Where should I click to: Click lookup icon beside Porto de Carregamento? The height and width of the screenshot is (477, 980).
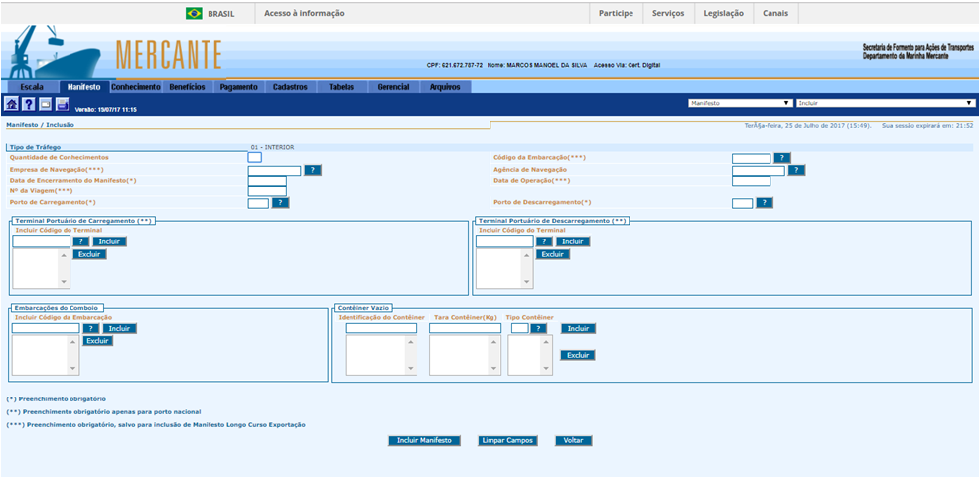click(280, 203)
